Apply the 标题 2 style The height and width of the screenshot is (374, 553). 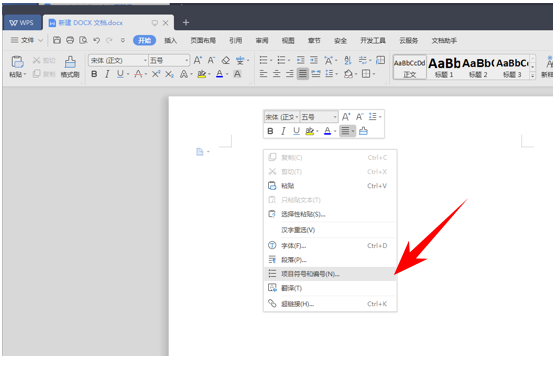pos(478,67)
